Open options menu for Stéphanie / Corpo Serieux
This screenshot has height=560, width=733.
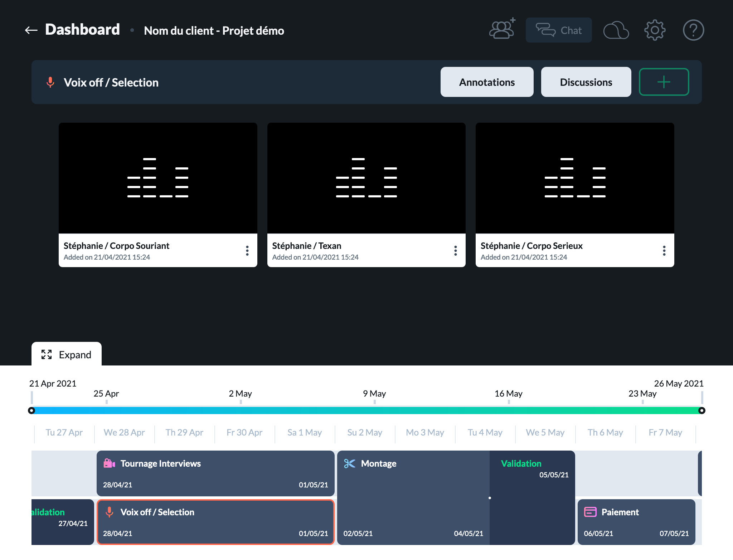click(664, 251)
